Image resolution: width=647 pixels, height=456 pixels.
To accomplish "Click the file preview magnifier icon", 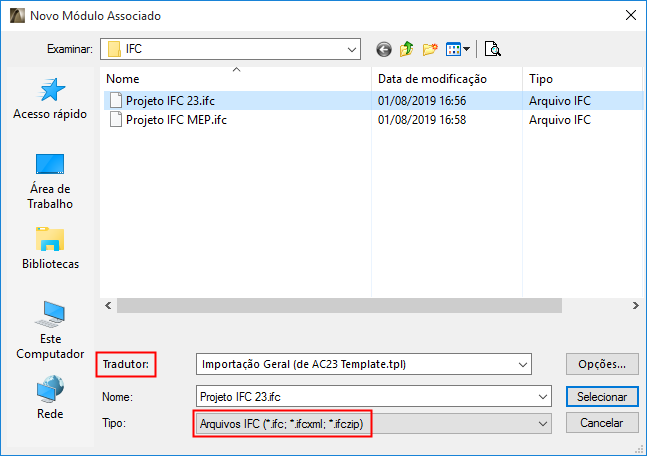I will pos(492,48).
